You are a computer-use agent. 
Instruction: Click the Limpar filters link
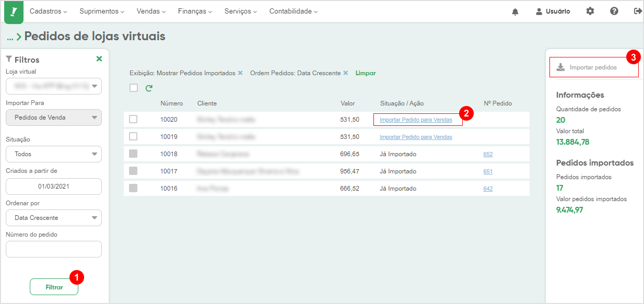tap(366, 73)
